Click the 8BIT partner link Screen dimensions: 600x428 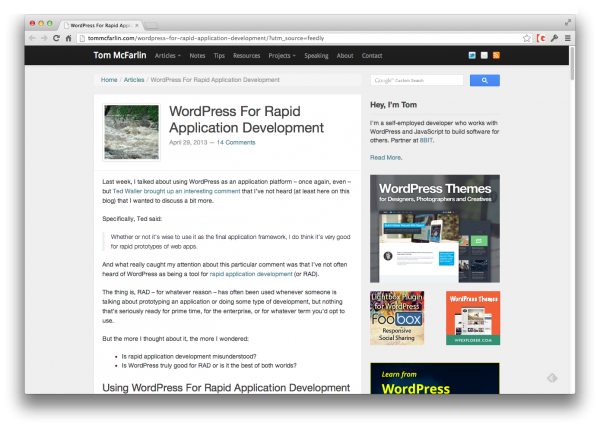426,140
